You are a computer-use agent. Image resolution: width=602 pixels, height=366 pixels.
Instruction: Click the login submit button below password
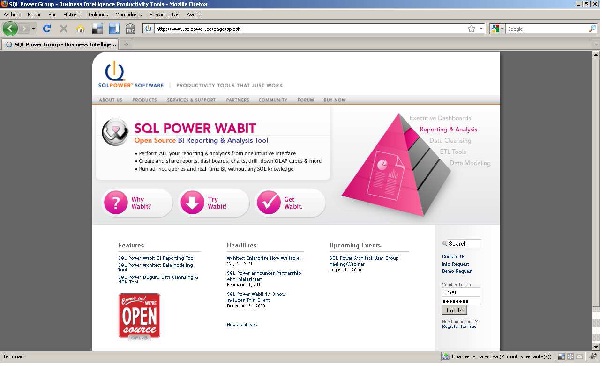(x=454, y=310)
